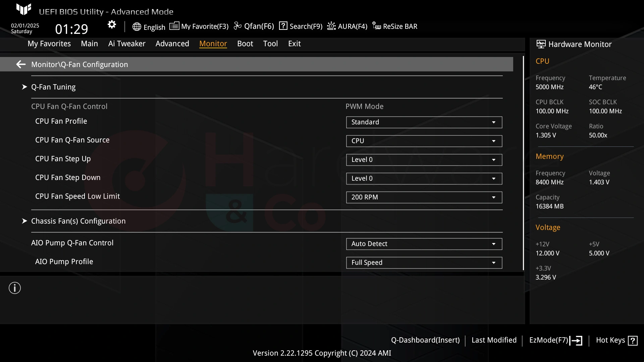Click the CPU Fan Q-Fan Source label
Image resolution: width=644 pixels, height=362 pixels.
click(72, 140)
